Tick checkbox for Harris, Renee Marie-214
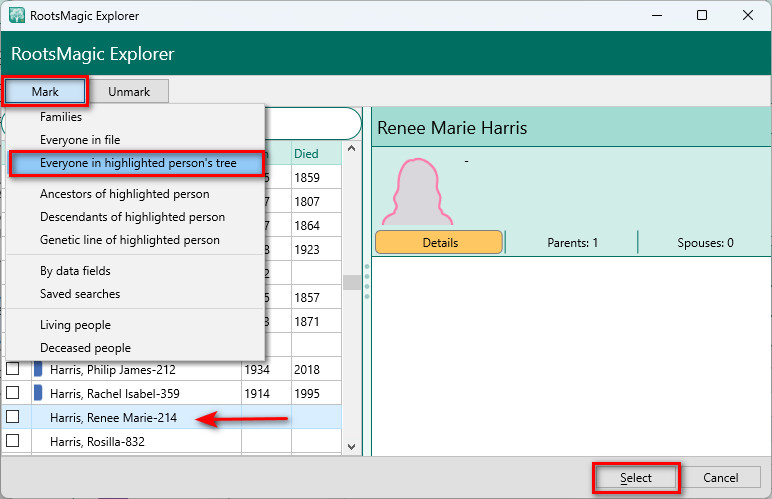772x499 pixels. [13, 417]
